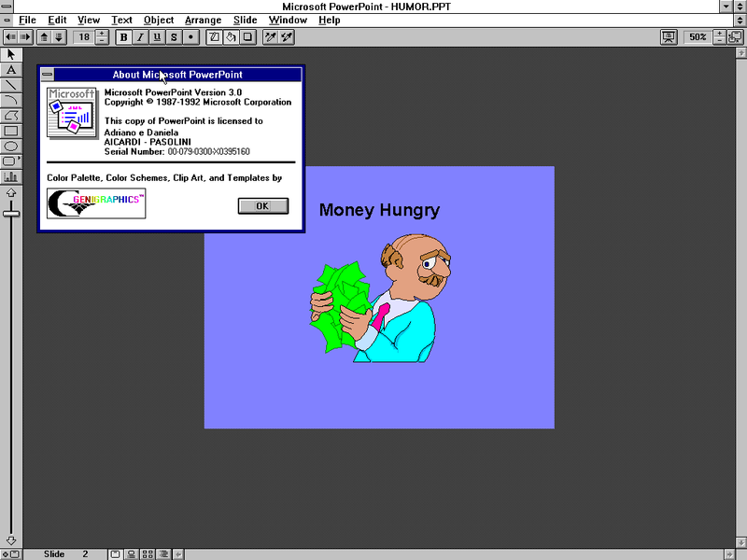Open the HUMOR.PPT document control menu box
Viewport: 747px width, 560px height.
pos(7,20)
